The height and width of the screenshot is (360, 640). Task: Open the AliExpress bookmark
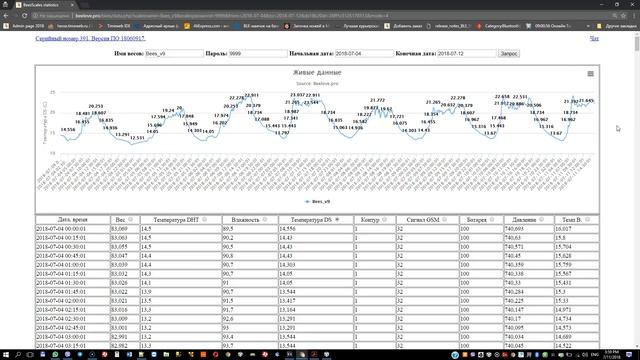click(207, 26)
